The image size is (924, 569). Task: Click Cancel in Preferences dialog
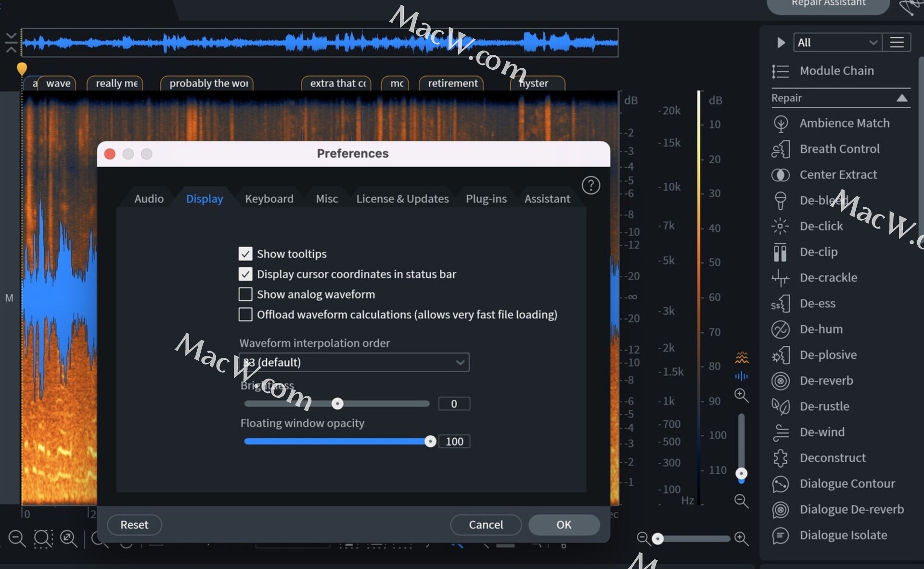(486, 525)
